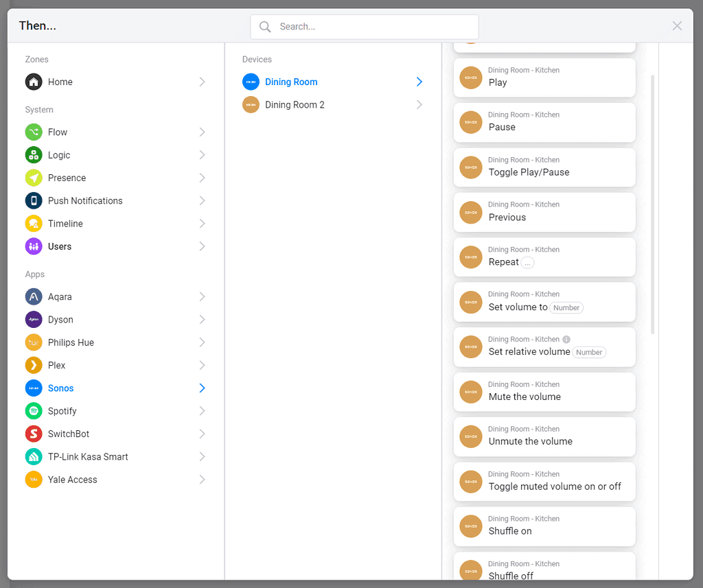Click Number field in Set volume to
Screen dimensions: 703x588
coord(566,308)
